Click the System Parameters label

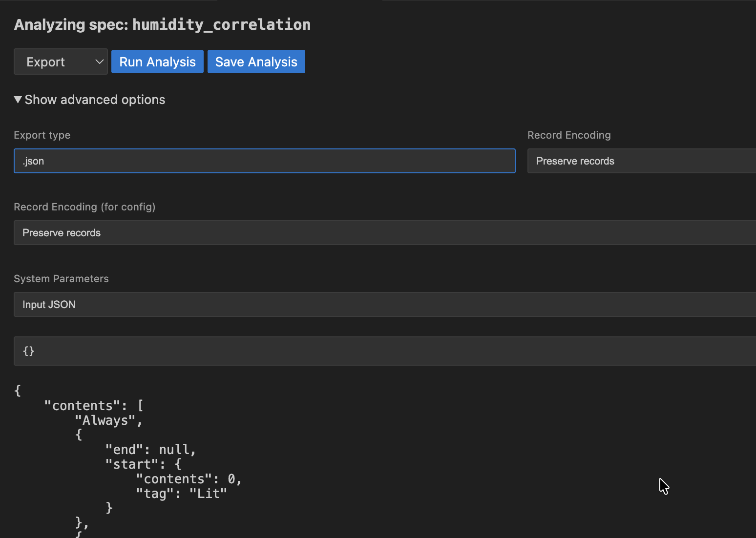(x=61, y=278)
